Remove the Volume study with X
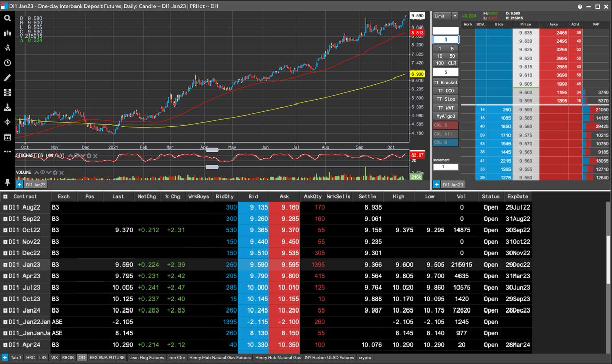The width and height of the screenshot is (612, 364). (62, 172)
